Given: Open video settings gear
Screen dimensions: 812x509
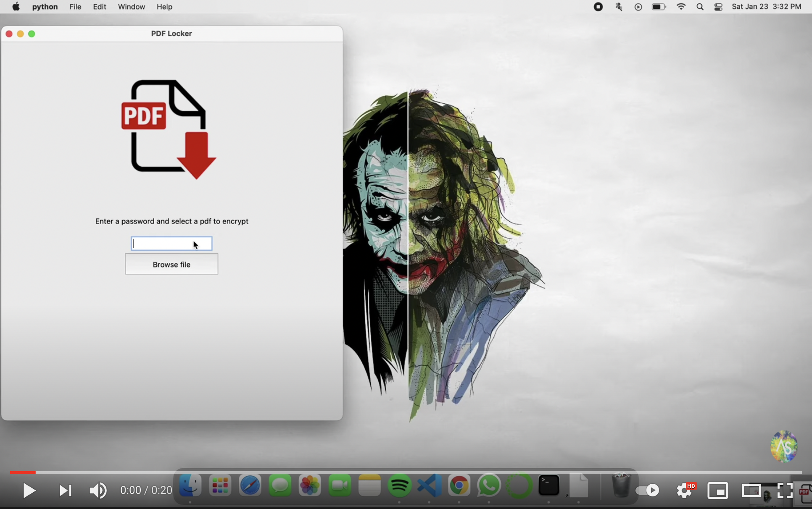Looking at the screenshot, I should click(x=684, y=490).
